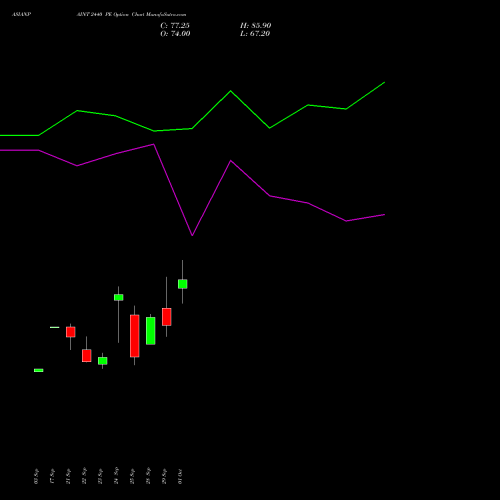Select the 29 Sep date label on axis
This screenshot has height=500, width=500.
click(x=164, y=476)
